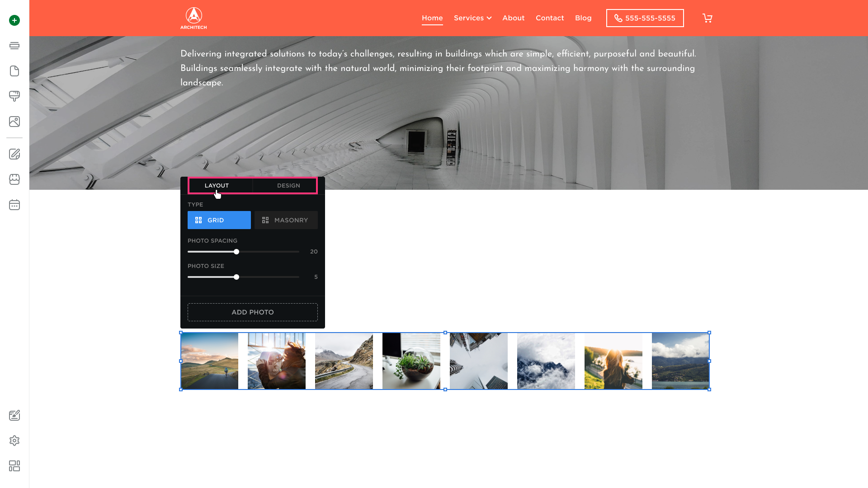The width and height of the screenshot is (868, 488).
Task: Click the Add Photo button
Action: pyautogui.click(x=252, y=312)
